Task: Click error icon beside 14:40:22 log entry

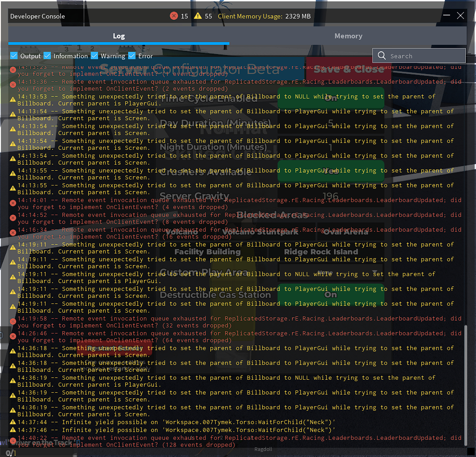Action: (x=13, y=440)
